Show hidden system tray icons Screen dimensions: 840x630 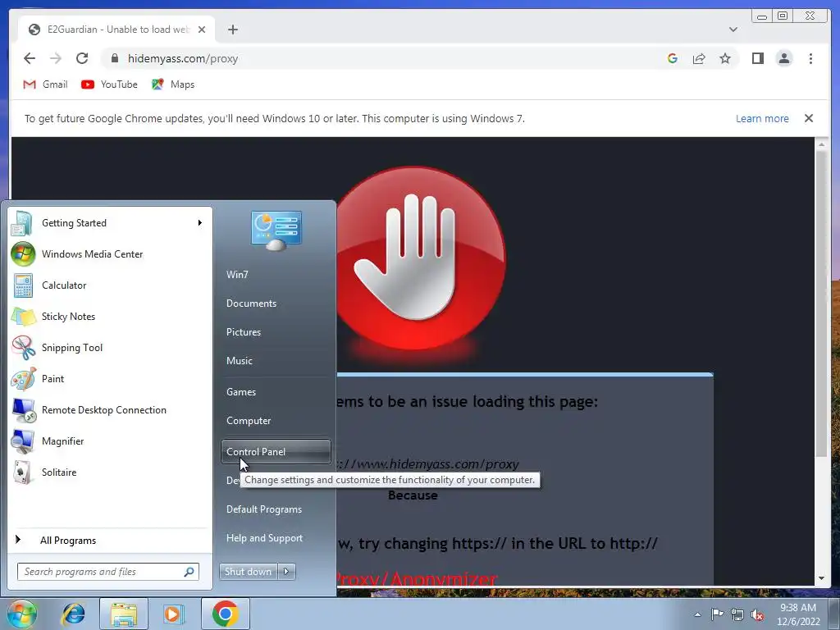pos(697,615)
